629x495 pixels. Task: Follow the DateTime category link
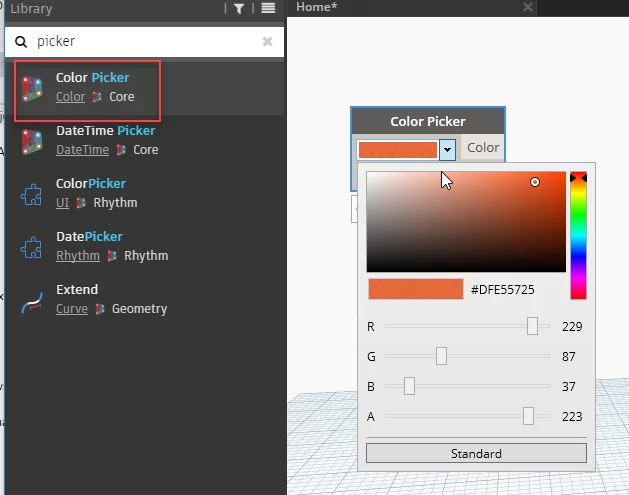82,150
